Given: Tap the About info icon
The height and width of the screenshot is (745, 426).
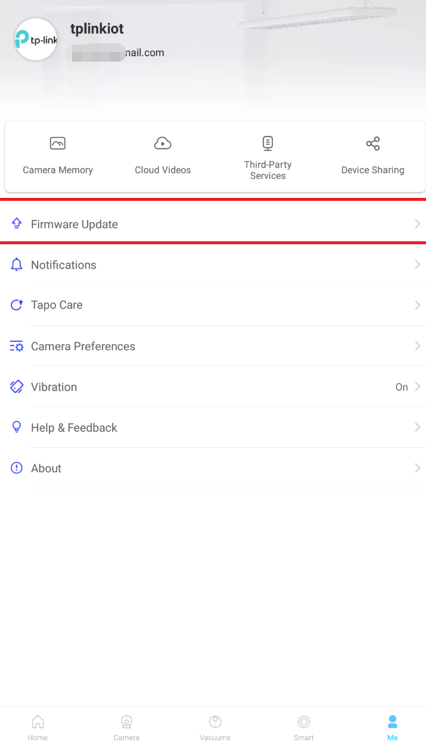Looking at the screenshot, I should [17, 468].
